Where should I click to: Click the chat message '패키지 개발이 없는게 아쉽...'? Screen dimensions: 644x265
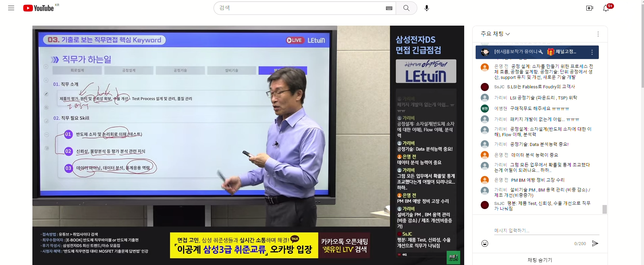tap(544, 119)
